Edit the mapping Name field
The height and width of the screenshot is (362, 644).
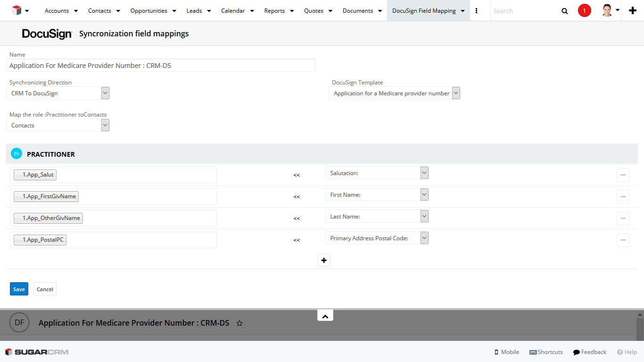tap(161, 66)
